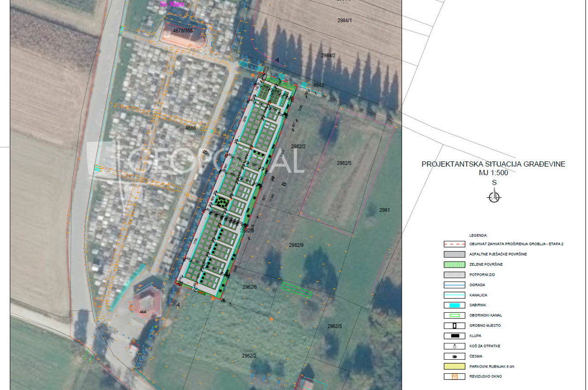The height and width of the screenshot is (390, 588).
Task: Click the 'Projektantska situacija građevine' title
Action: (x=493, y=164)
